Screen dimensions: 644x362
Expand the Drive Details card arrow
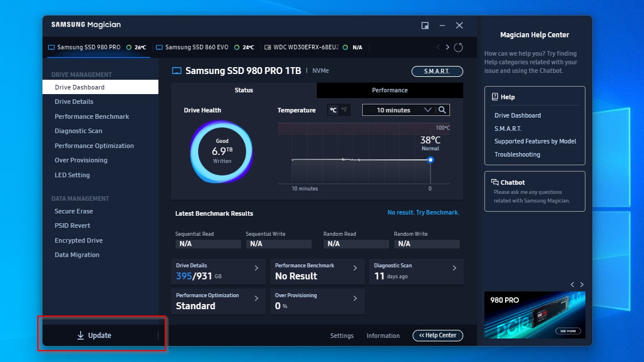[x=257, y=268]
